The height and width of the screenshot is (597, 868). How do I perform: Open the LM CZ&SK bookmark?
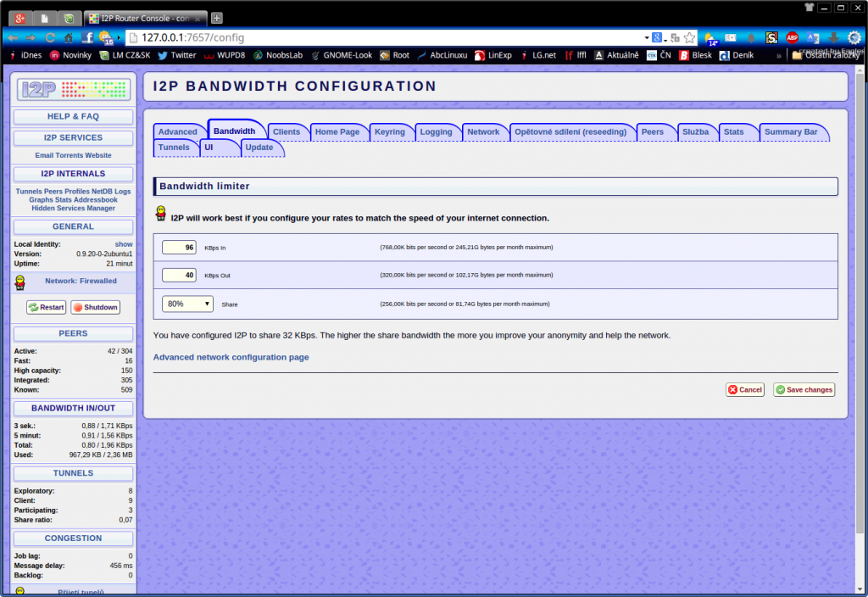(x=125, y=55)
